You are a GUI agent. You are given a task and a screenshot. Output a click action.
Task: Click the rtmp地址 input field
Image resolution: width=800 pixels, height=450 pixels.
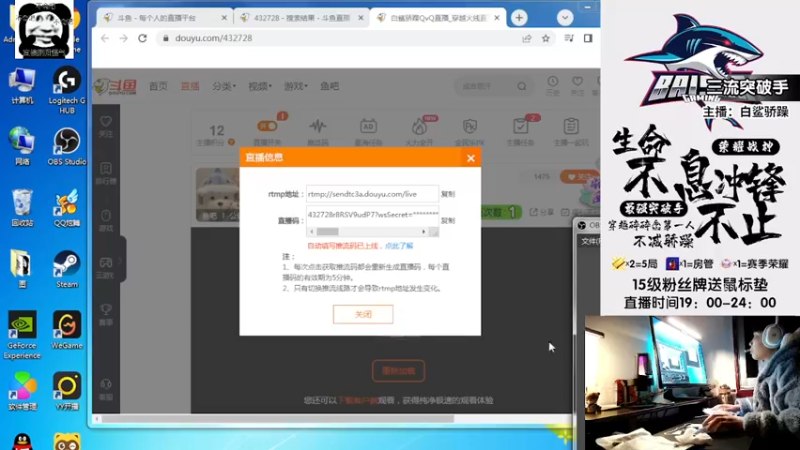pos(372,194)
